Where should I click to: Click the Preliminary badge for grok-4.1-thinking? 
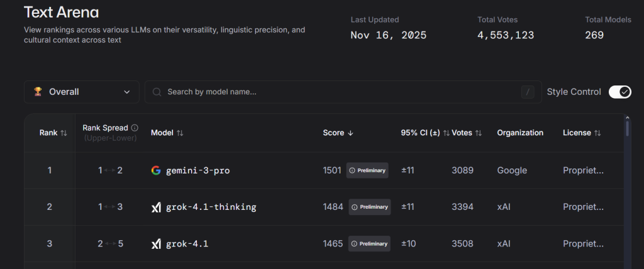click(368, 207)
